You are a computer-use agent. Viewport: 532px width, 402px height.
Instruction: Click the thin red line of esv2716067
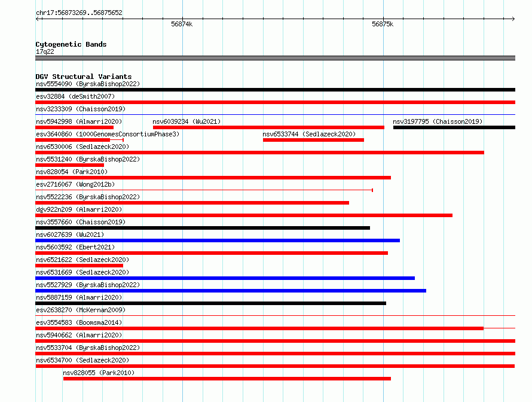(204, 190)
